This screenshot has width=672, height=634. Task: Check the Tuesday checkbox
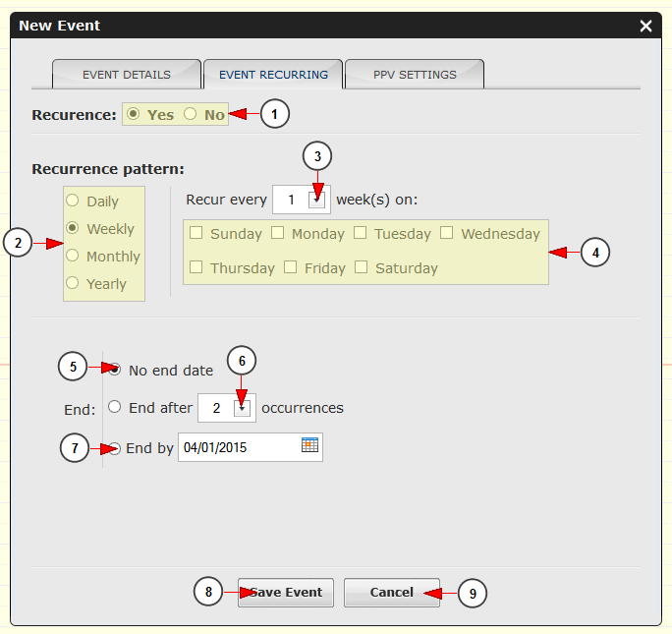(x=360, y=233)
